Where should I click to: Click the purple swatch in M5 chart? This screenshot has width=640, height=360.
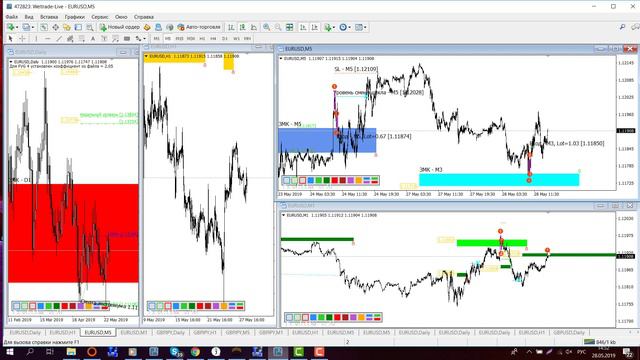(x=351, y=180)
